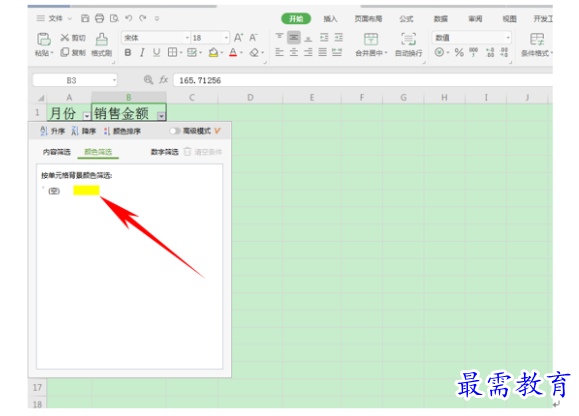Screen dimensions: 579x416
Task: Click the formula bar value 165.71256
Action: point(200,80)
